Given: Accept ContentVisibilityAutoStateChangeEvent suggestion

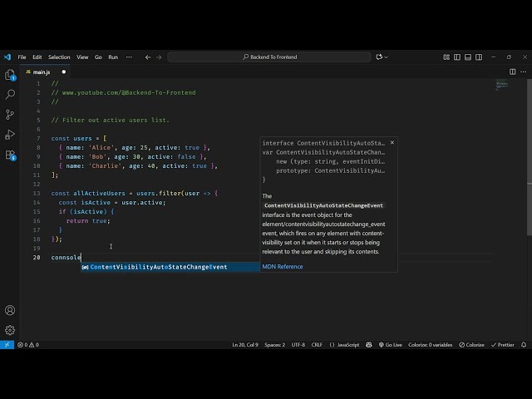Looking at the screenshot, I should (170, 267).
